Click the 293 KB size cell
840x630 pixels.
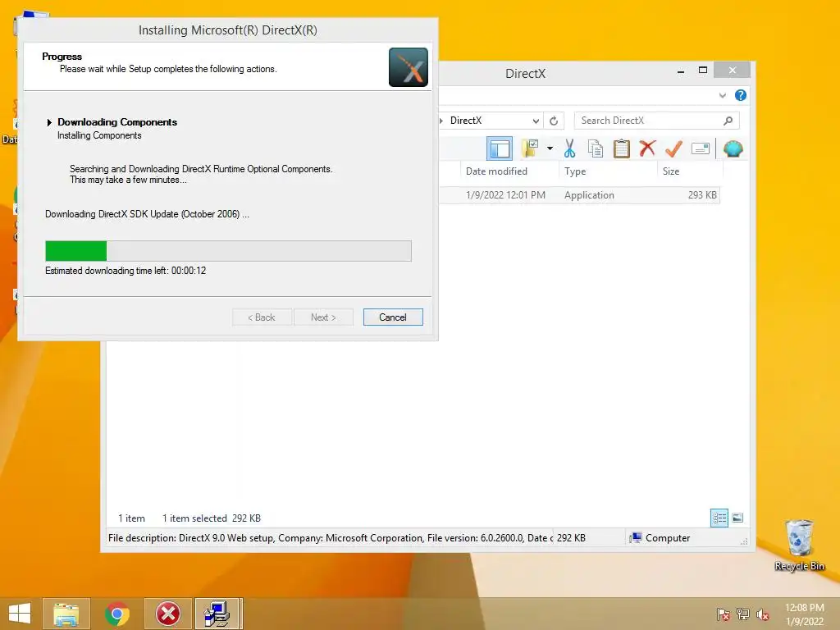coord(702,195)
